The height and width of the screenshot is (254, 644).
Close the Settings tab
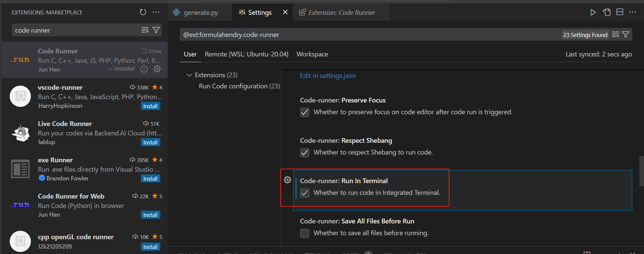[x=285, y=12]
